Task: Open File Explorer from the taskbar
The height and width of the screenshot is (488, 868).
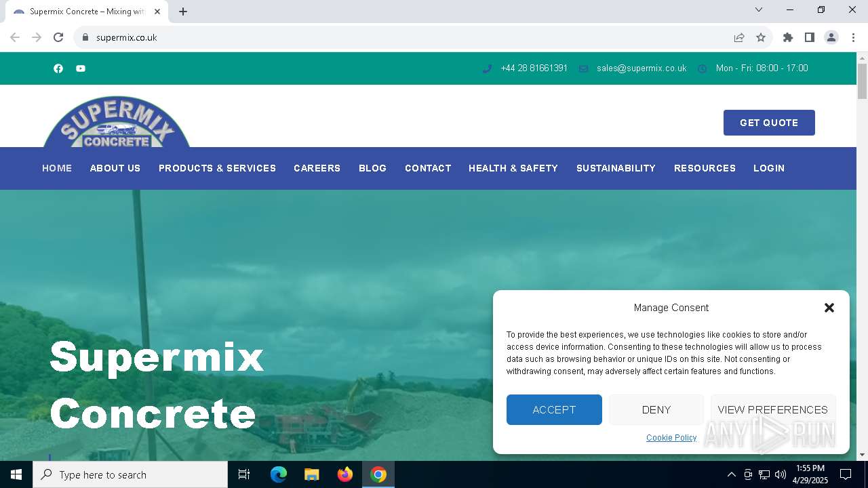Action: click(x=312, y=474)
